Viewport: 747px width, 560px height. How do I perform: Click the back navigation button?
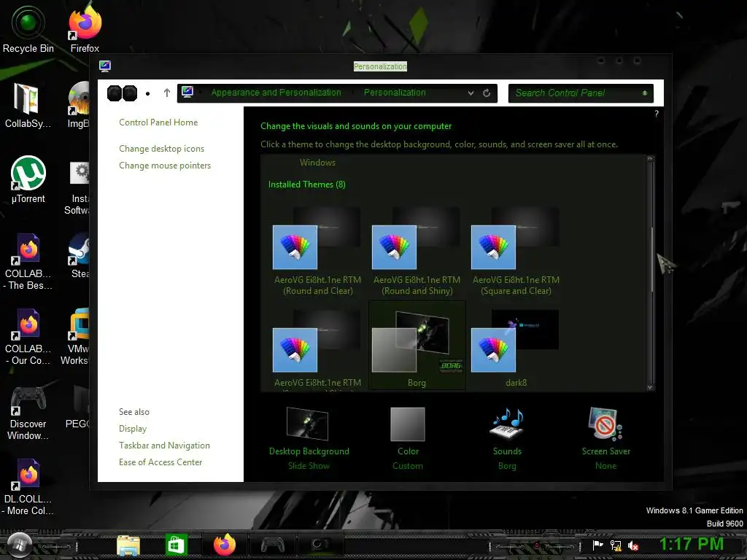click(x=115, y=93)
